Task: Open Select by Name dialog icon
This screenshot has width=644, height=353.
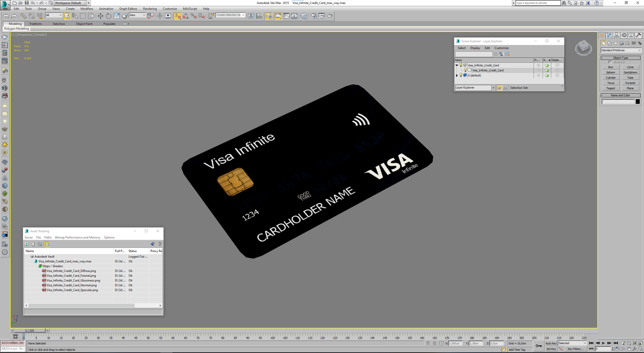Action: 75,16
